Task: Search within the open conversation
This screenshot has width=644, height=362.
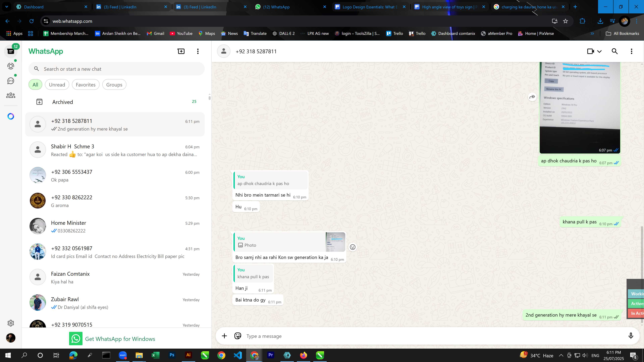Action: tap(615, 51)
